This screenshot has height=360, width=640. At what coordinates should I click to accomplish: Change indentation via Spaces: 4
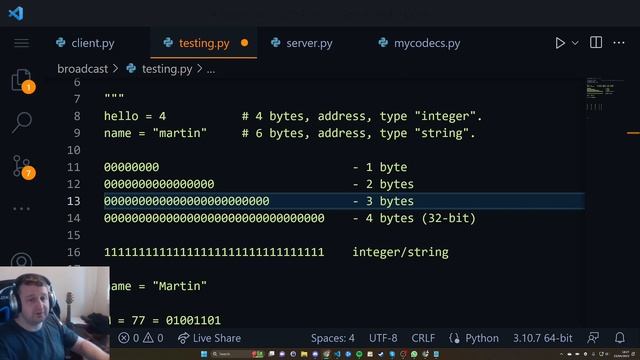pos(333,338)
